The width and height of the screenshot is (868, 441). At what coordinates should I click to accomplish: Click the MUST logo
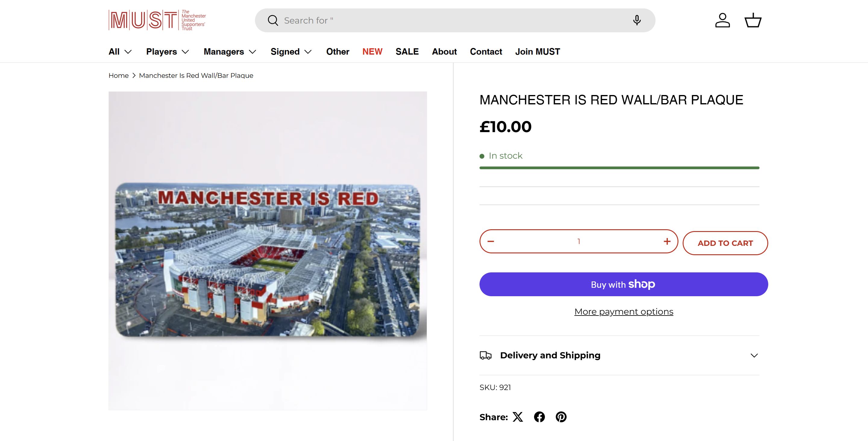point(157,20)
